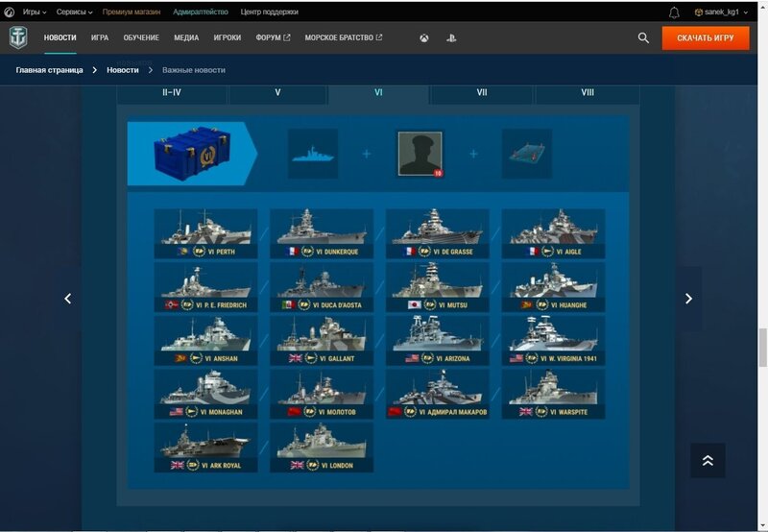Switch to the V tier tab
Screen dimensions: 768x532
[277, 93]
